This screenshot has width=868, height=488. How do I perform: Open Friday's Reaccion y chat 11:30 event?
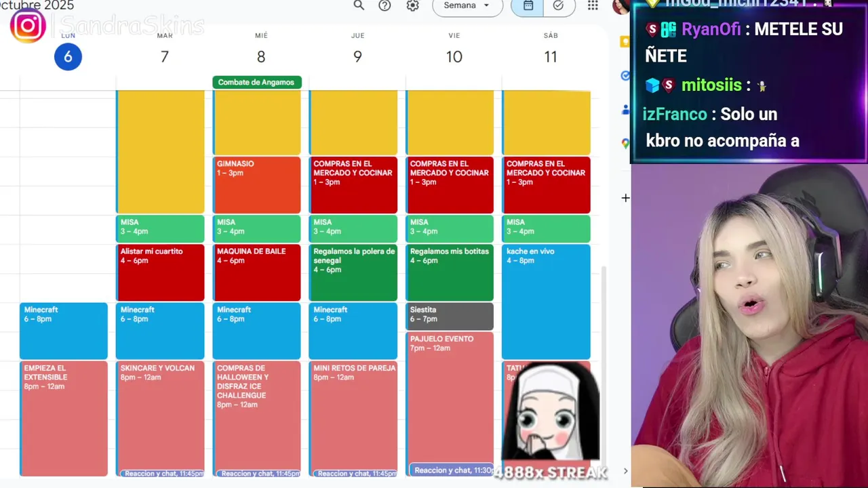(x=452, y=470)
